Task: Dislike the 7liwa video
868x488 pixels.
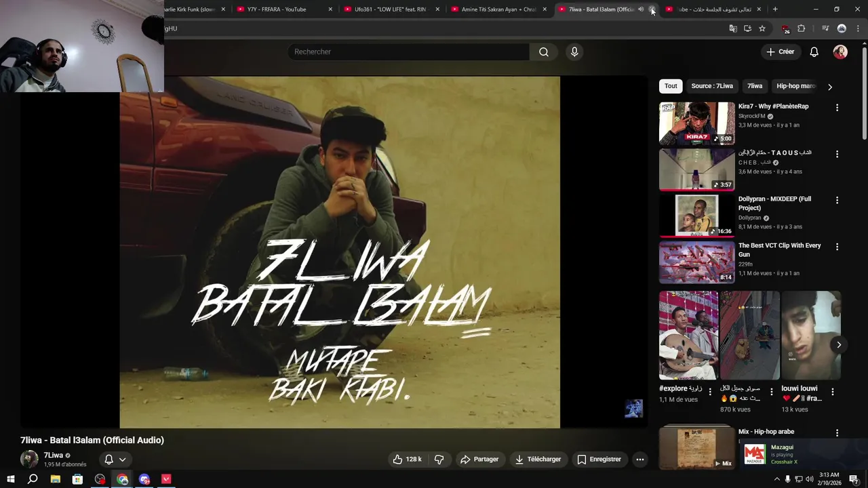Action: [439, 459]
